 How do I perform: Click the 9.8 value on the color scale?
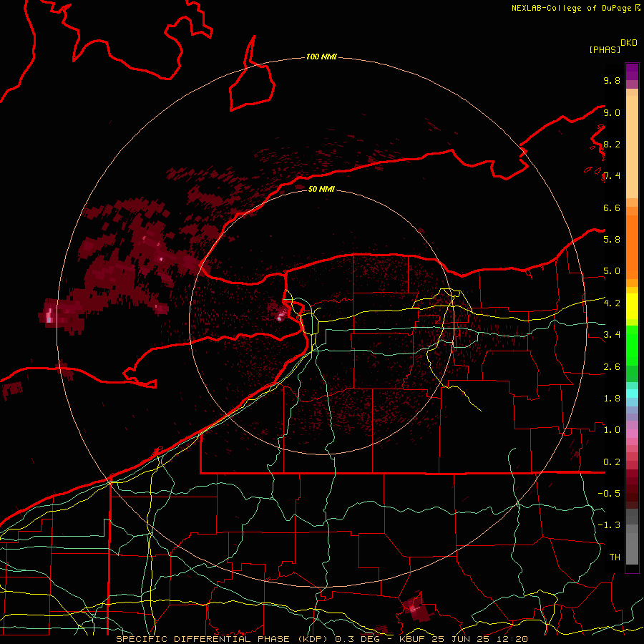coord(612,80)
